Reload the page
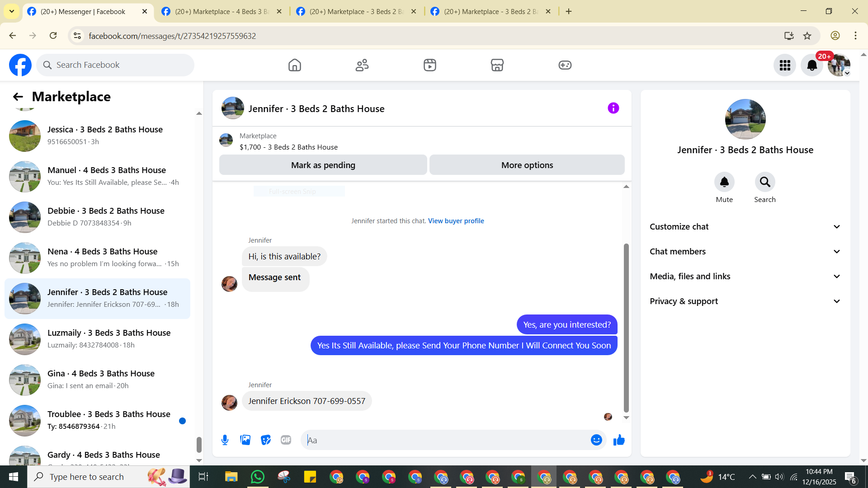The width and height of the screenshot is (868, 488). (x=53, y=36)
